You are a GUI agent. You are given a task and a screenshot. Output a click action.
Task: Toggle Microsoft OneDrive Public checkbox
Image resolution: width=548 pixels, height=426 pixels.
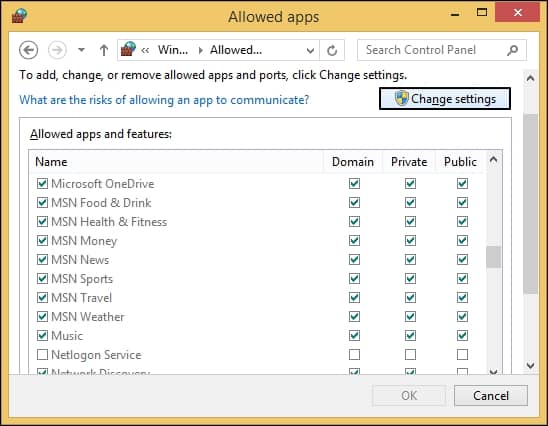click(x=462, y=183)
